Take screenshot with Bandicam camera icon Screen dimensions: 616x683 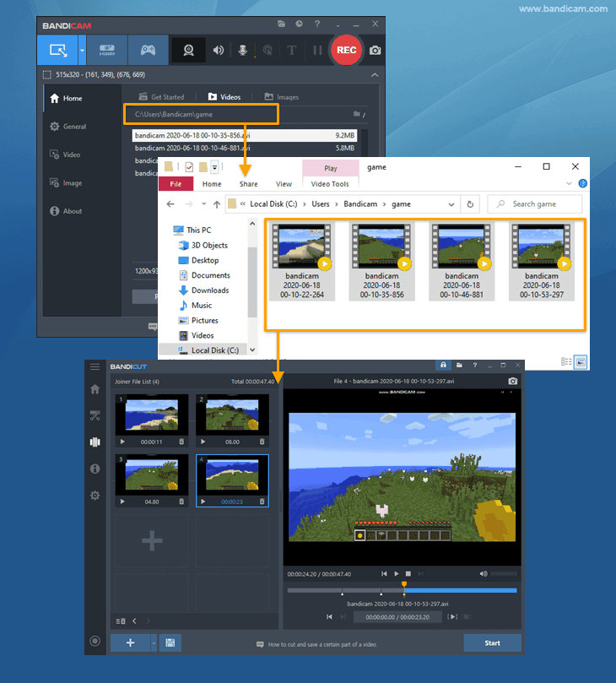(x=375, y=51)
